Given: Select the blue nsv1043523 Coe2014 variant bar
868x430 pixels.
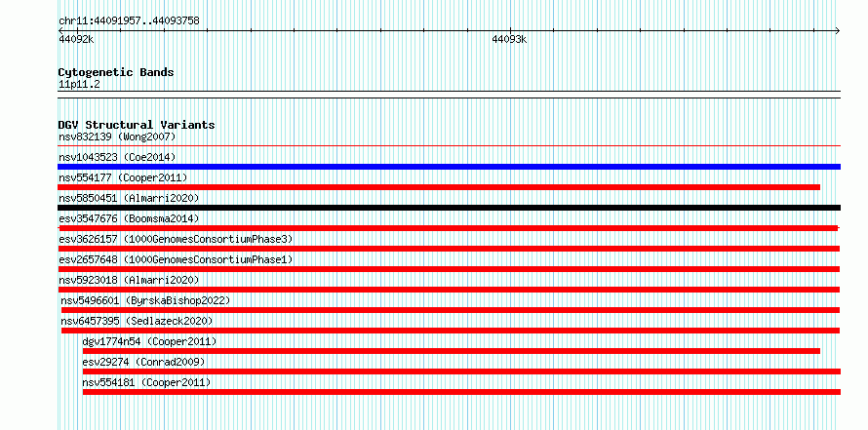Looking at the screenshot, I should (449, 167).
